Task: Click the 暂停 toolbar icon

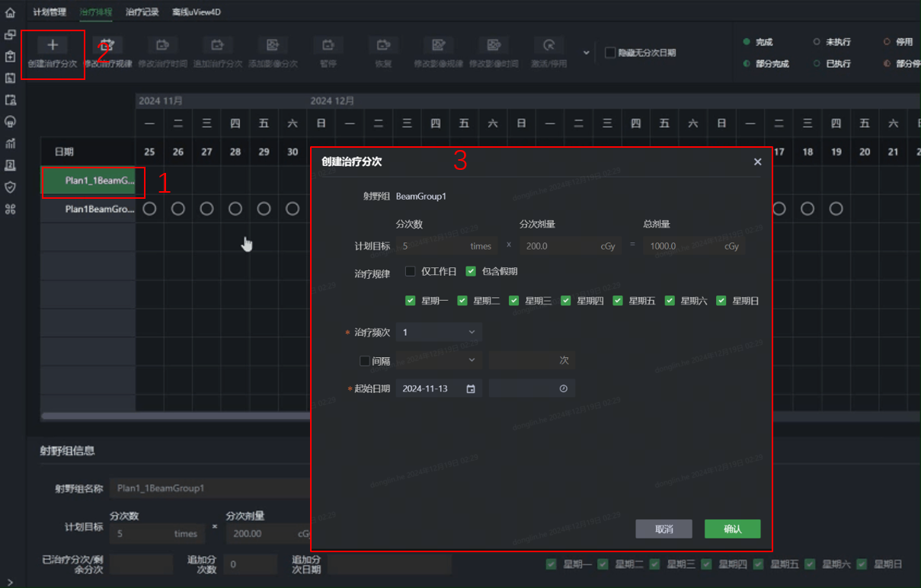Action: coord(328,45)
